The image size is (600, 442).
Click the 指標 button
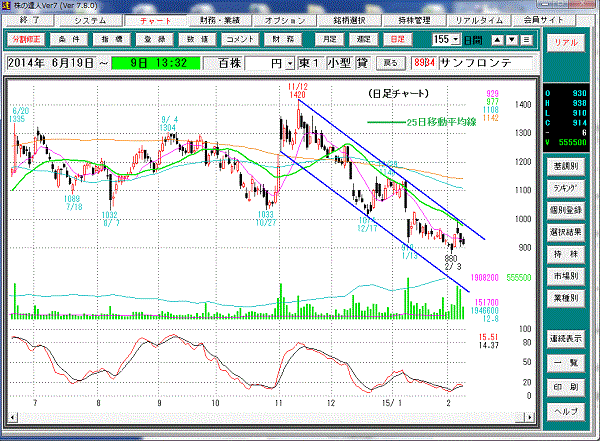pos(112,39)
